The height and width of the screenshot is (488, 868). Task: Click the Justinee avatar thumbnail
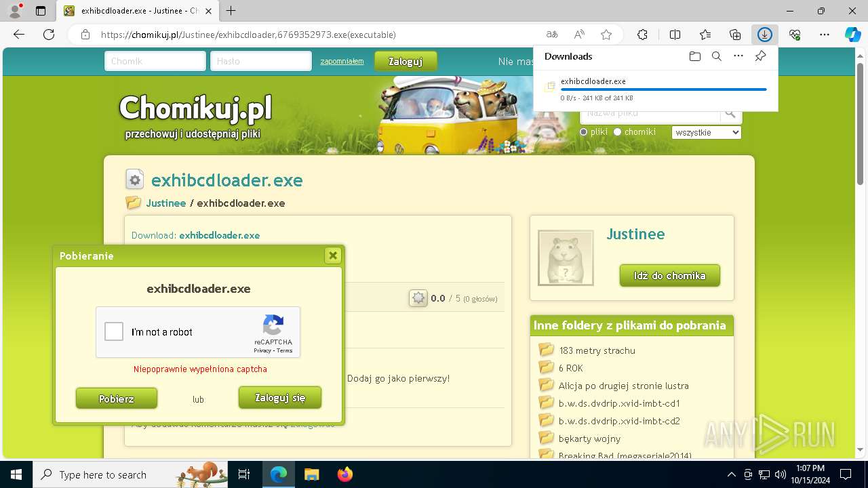tap(566, 258)
